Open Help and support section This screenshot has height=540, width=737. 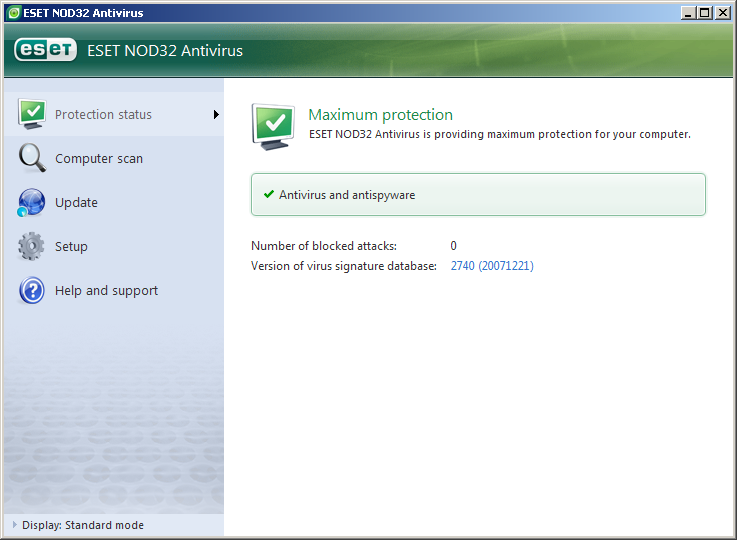point(114,290)
